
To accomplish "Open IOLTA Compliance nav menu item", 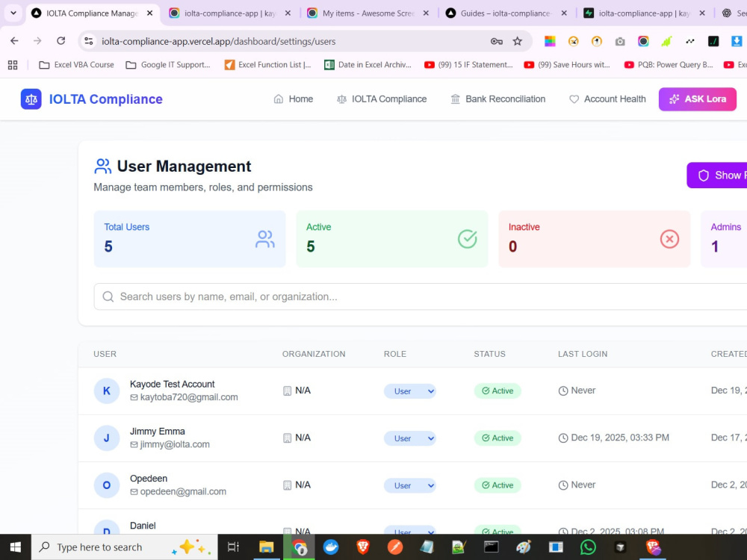I will point(382,99).
